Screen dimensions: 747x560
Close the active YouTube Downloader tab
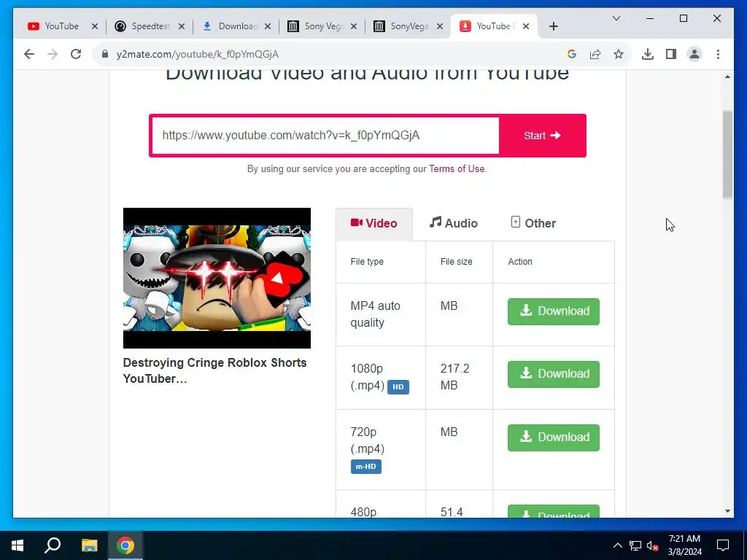click(x=525, y=26)
